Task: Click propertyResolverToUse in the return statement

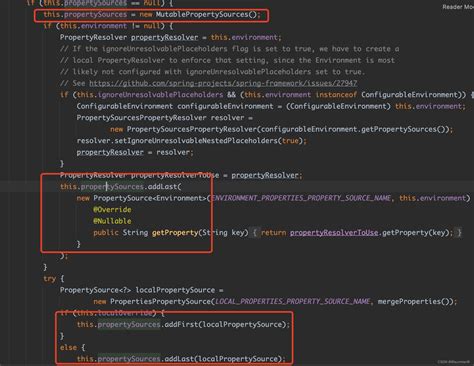Action: (334, 232)
